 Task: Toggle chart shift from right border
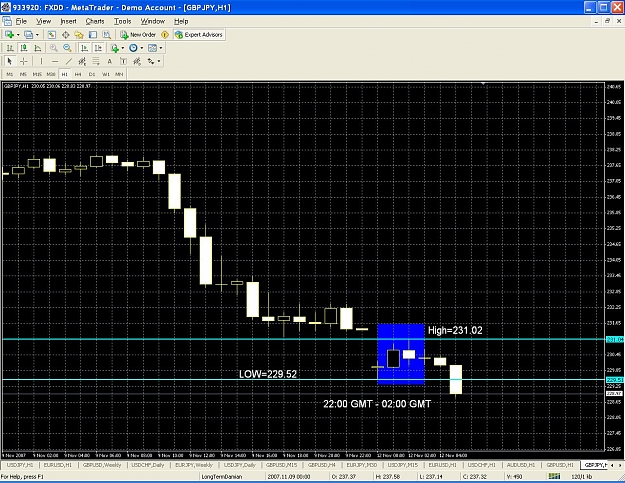point(98,48)
